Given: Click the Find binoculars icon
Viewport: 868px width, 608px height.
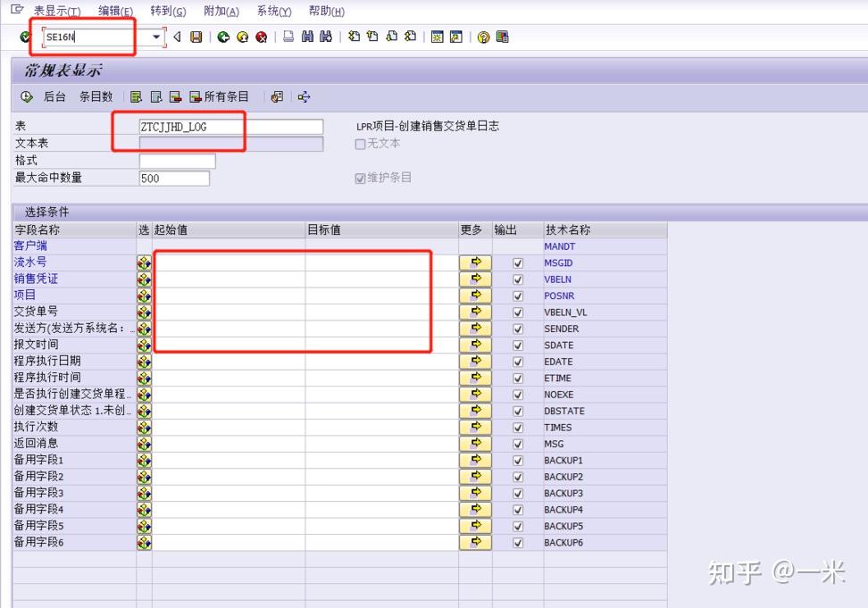Looking at the screenshot, I should (307, 37).
